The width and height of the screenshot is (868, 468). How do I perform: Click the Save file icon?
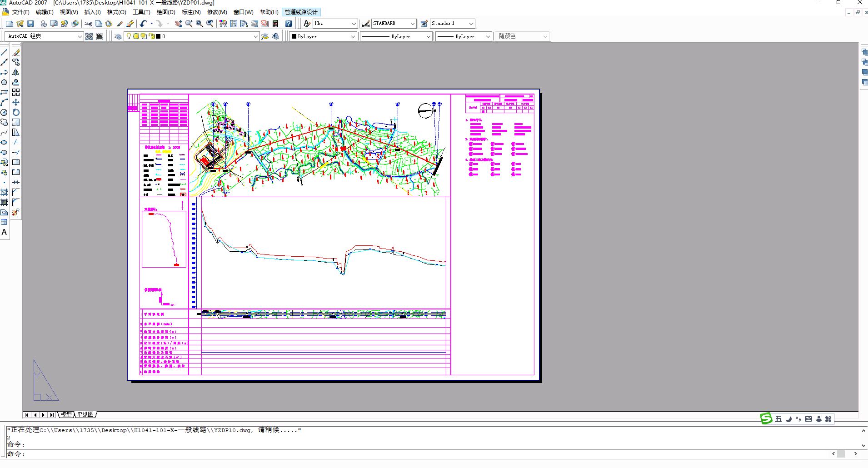(30, 24)
